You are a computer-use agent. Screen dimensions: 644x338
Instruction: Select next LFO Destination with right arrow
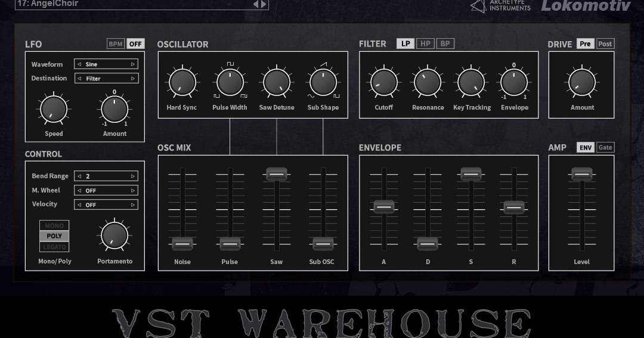click(132, 79)
